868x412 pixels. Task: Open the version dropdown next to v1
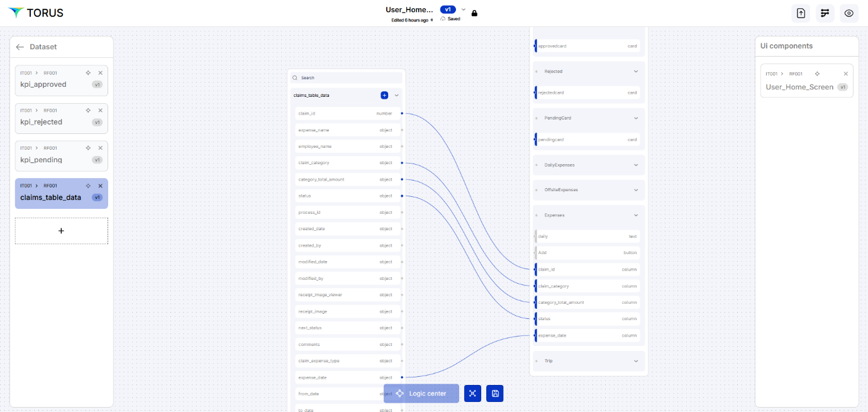coord(464,9)
